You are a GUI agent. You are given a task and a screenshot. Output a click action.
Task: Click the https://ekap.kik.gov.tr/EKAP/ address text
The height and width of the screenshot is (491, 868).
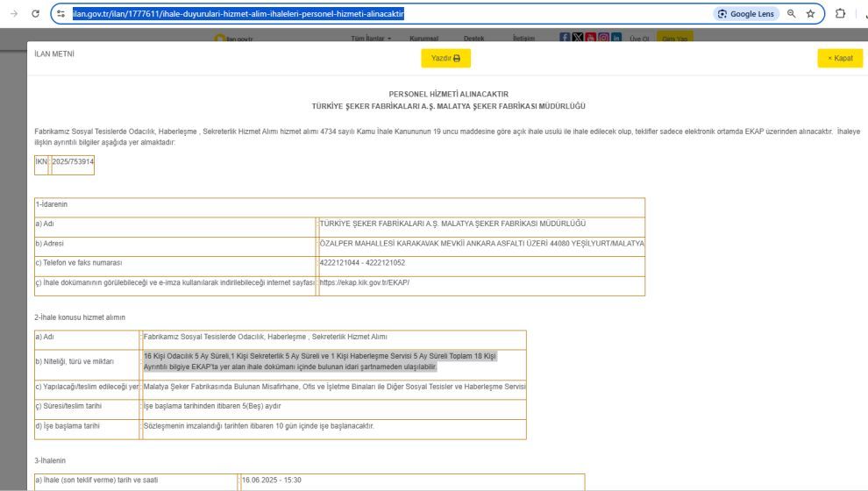364,282
